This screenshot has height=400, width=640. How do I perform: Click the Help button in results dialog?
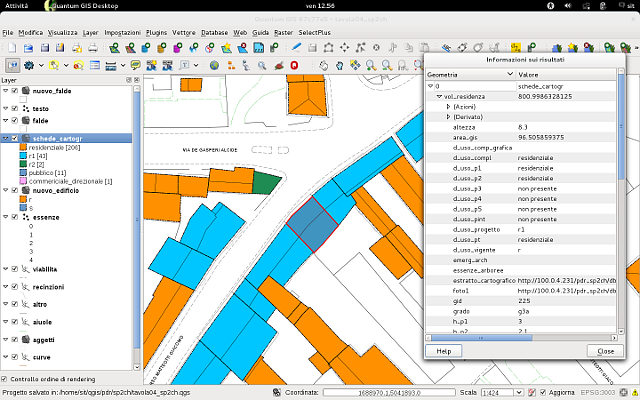point(443,351)
